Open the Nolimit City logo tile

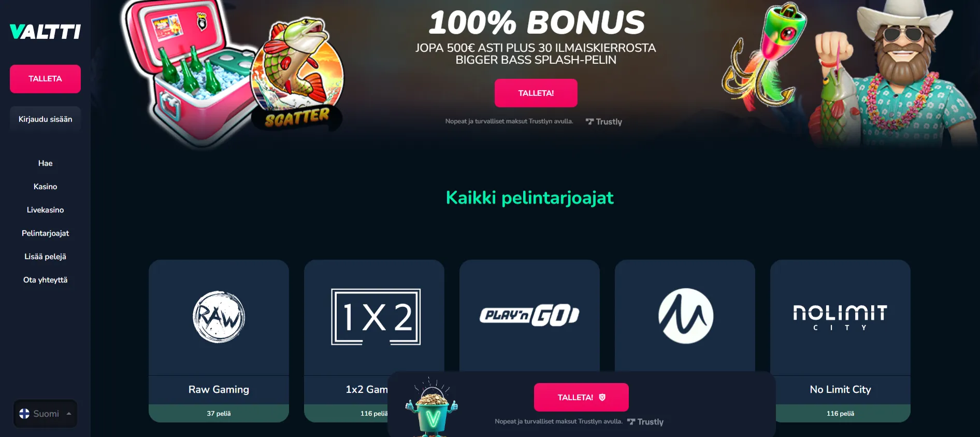point(840,317)
